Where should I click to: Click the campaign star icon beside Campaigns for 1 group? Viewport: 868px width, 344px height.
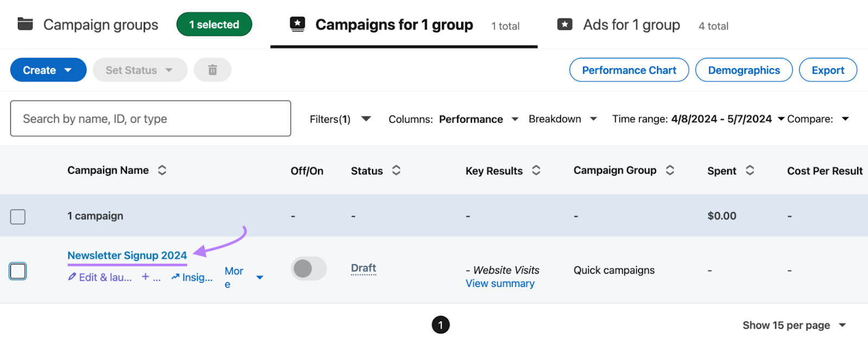click(297, 24)
